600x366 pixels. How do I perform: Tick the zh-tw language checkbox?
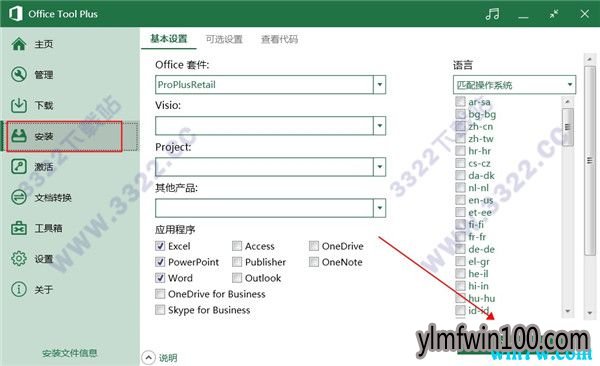460,139
